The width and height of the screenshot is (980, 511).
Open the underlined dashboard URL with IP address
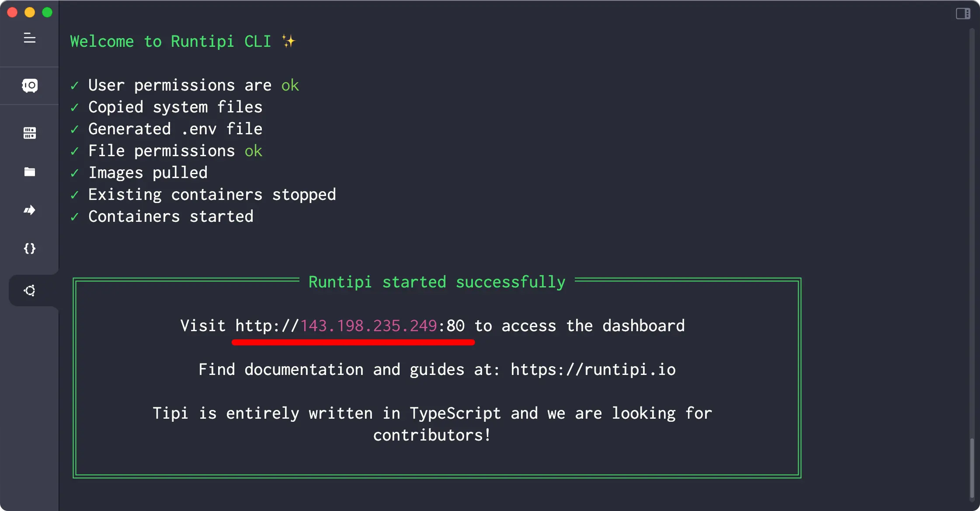point(350,326)
